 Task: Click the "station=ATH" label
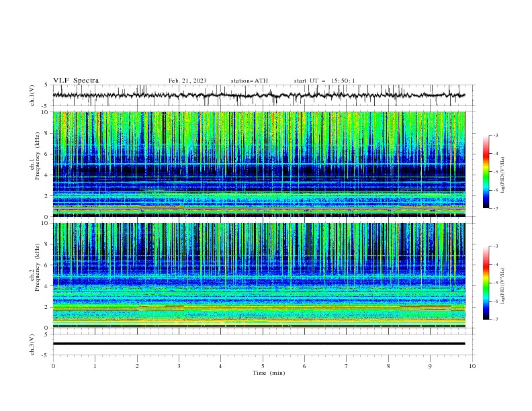[249, 81]
